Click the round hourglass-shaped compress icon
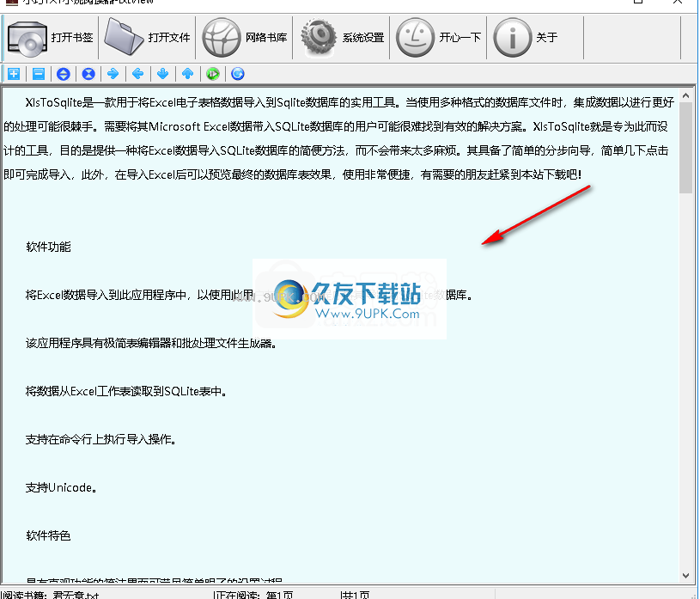The width and height of the screenshot is (700, 599). coord(88,74)
